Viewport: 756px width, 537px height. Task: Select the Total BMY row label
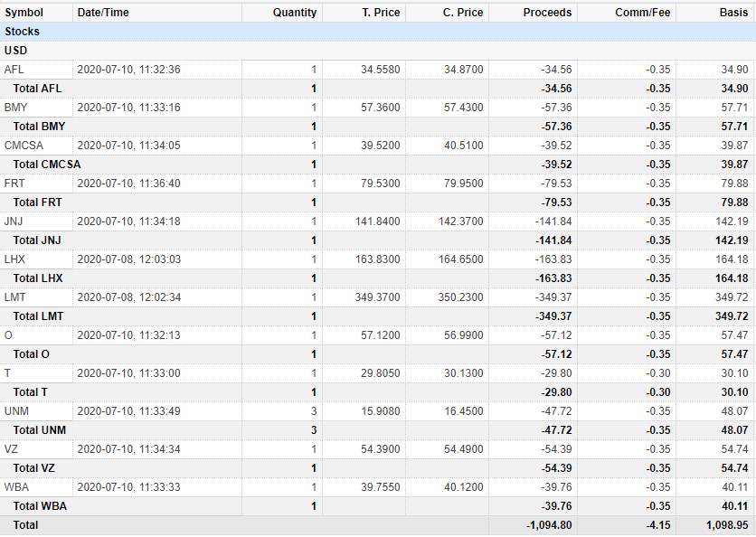(x=39, y=127)
